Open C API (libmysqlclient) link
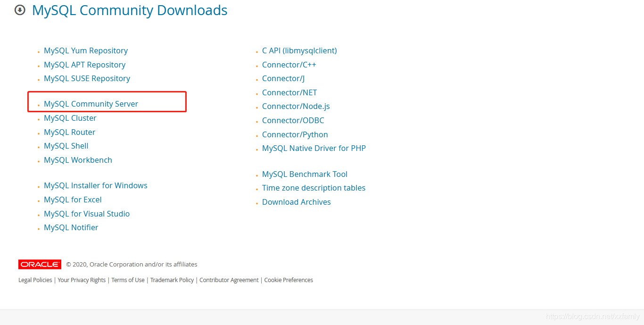This screenshot has width=644, height=325. pyautogui.click(x=299, y=50)
